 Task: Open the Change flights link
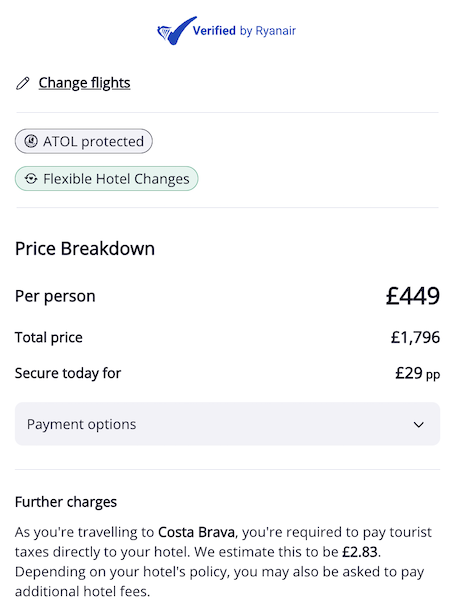point(84,83)
